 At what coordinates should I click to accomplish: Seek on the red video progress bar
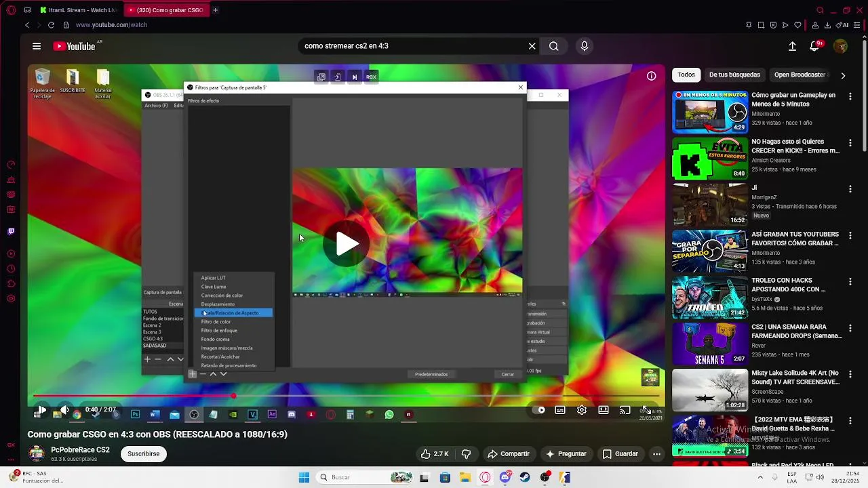(346, 396)
